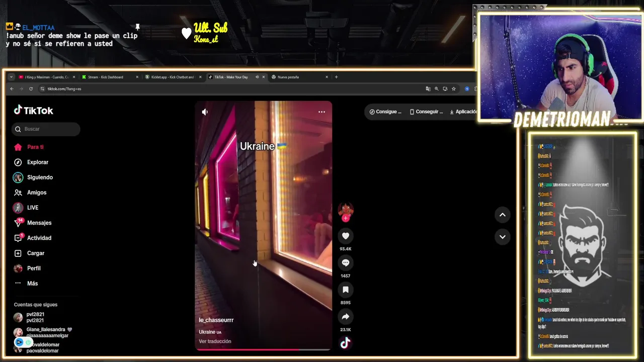Click the Cuentas que sigues heading
This screenshot has width=644, height=362.
(x=36, y=305)
